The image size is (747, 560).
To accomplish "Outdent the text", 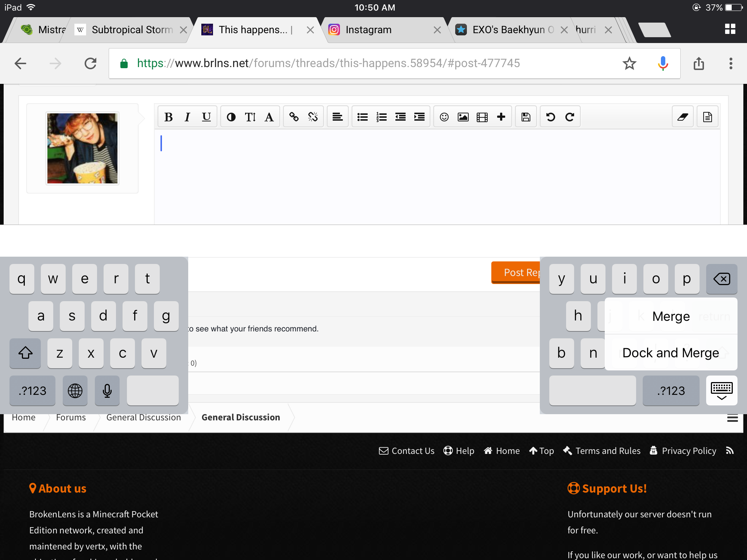I will tap(400, 117).
